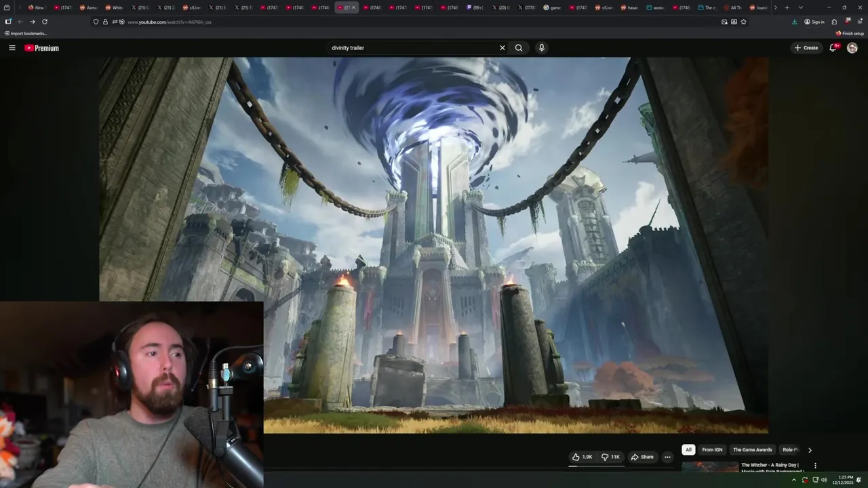Reload the YouTube page
The image size is (868, 488).
point(45,22)
